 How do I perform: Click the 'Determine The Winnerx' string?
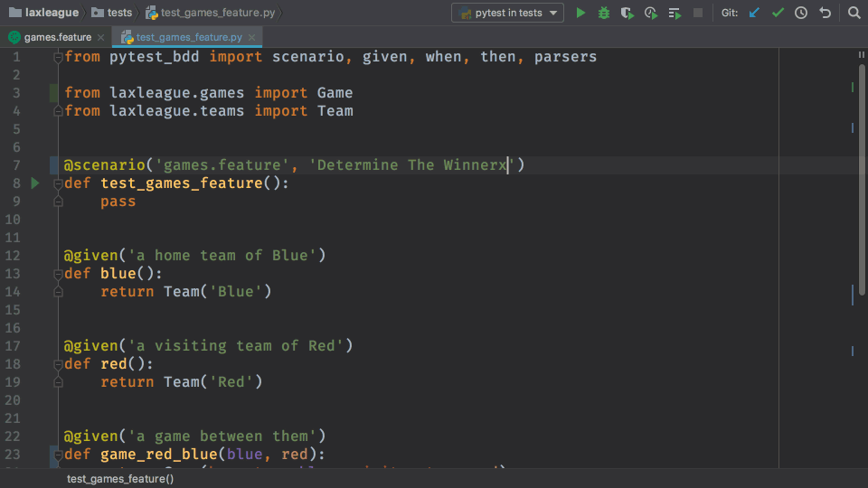tap(412, 164)
